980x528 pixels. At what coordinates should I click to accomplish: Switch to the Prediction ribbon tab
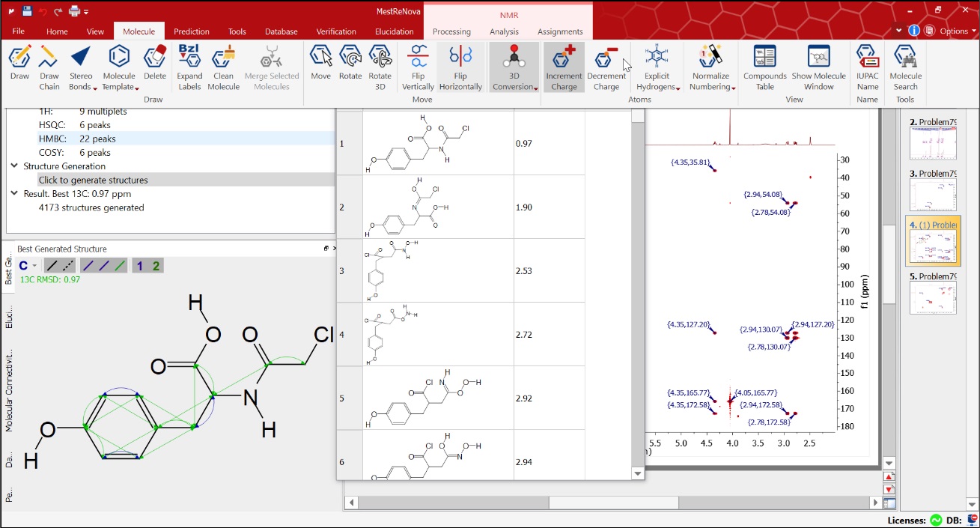pyautogui.click(x=191, y=31)
